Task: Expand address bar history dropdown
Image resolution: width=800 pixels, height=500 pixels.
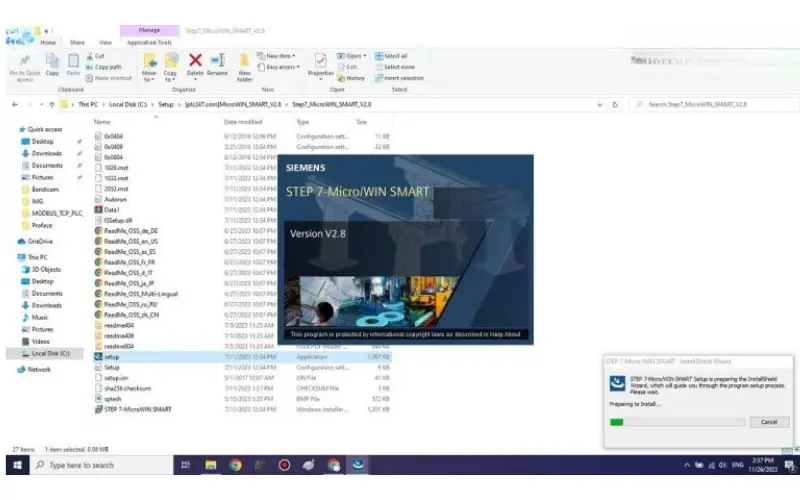Action: [x=599, y=104]
